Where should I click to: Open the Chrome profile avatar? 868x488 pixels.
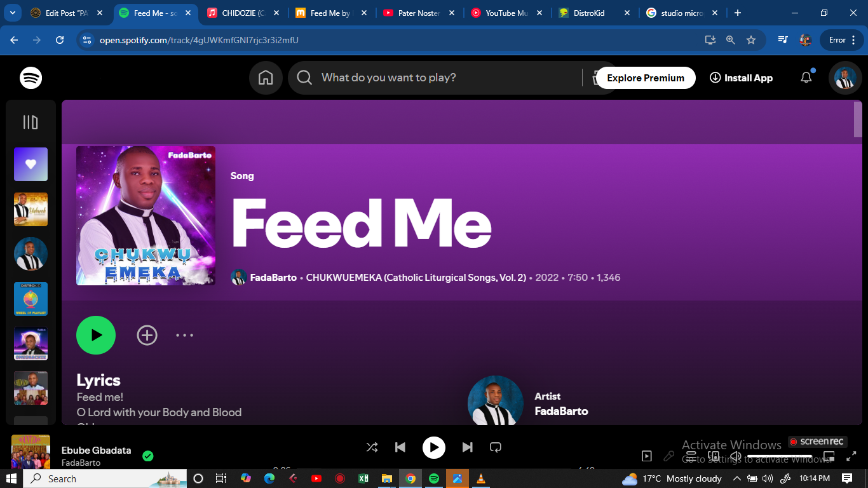(x=805, y=40)
